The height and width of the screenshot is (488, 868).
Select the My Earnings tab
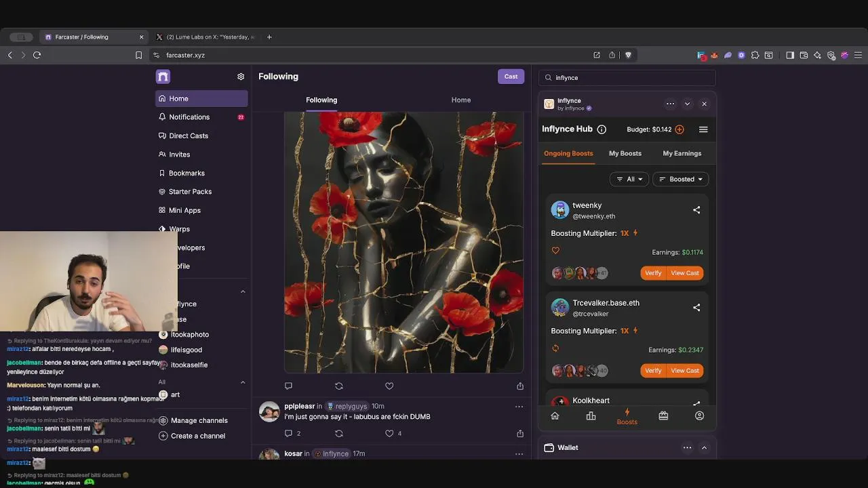coord(682,153)
